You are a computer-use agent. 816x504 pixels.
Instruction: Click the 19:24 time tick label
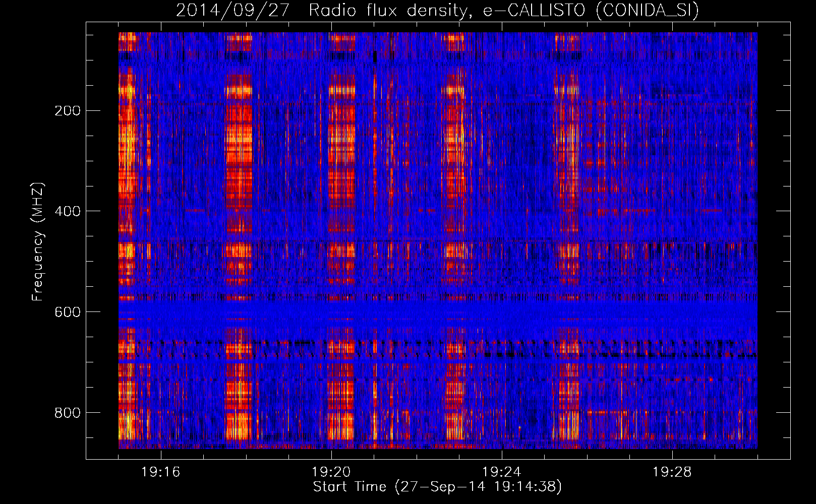click(501, 472)
